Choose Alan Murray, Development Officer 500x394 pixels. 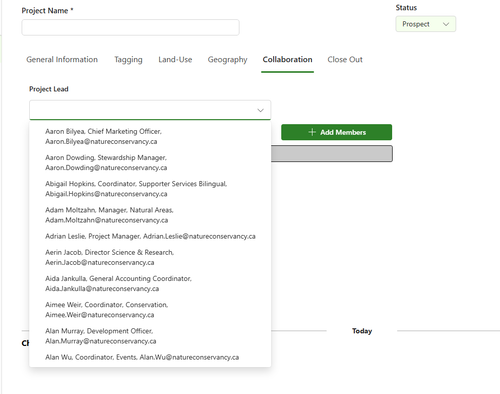(x=150, y=336)
